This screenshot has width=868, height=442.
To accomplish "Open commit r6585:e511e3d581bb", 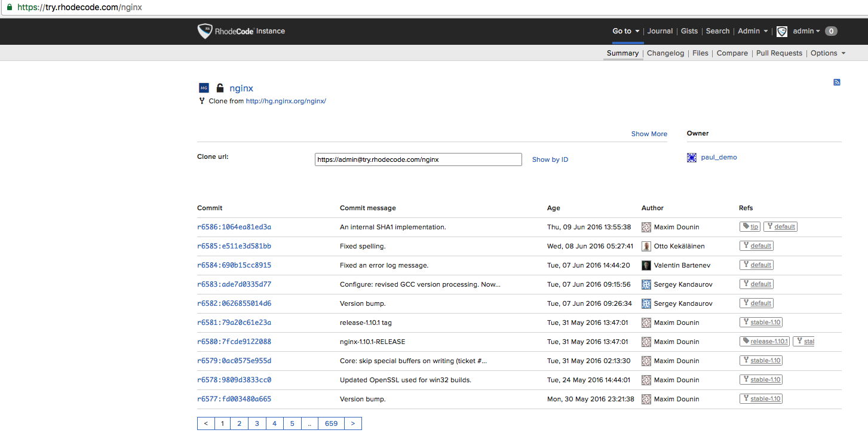I will pyautogui.click(x=234, y=246).
